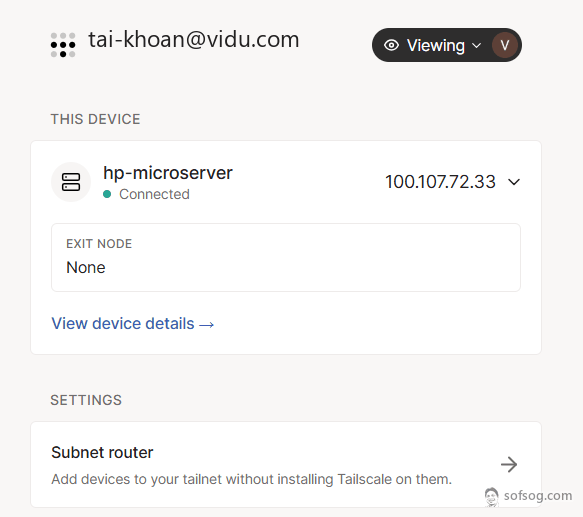Open the Subnet router settings

click(x=286, y=465)
